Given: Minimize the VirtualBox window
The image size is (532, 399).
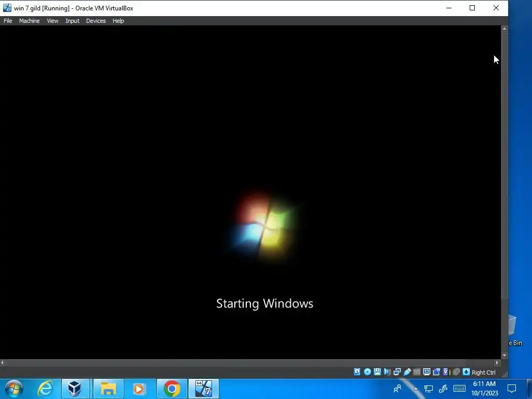Looking at the screenshot, I should [449, 8].
